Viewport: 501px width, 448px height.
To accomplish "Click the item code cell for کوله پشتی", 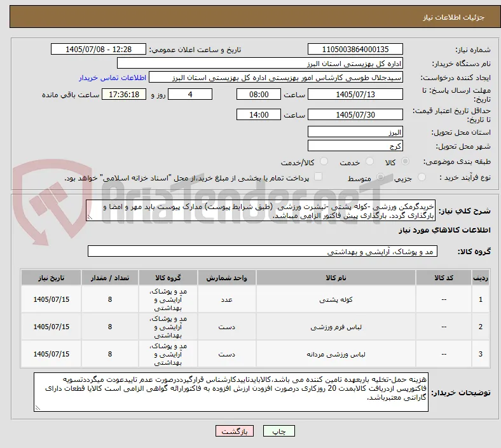I will pyautogui.click(x=444, y=299).
